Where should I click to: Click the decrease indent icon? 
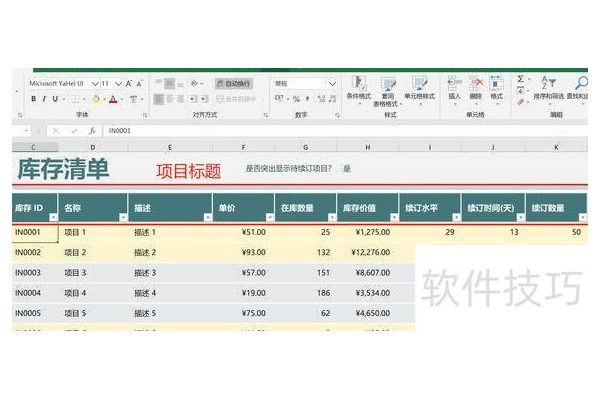tap(194, 99)
